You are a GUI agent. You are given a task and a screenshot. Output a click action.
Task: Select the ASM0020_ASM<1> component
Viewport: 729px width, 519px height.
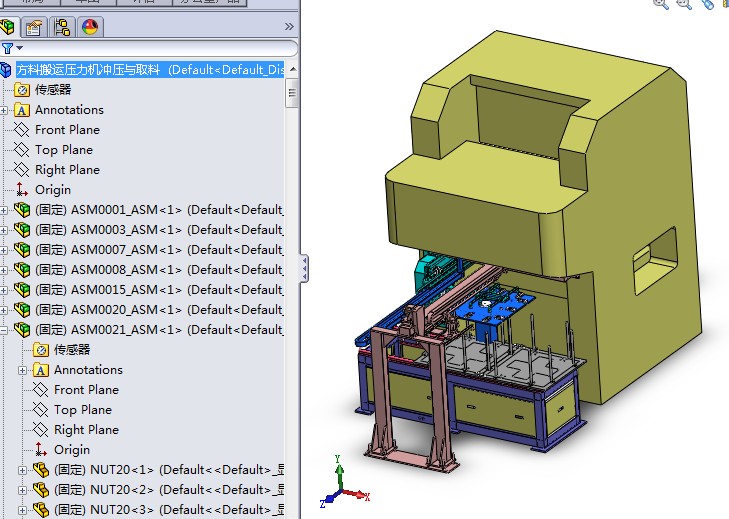click(159, 310)
